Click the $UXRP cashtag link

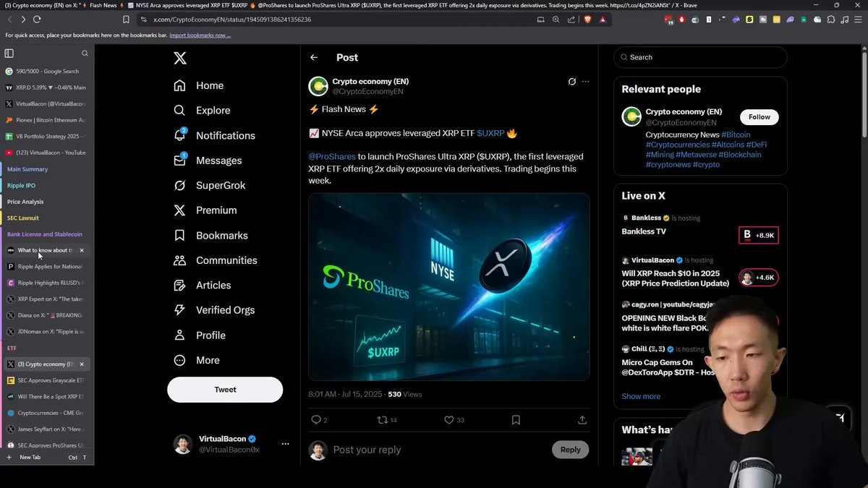490,133
